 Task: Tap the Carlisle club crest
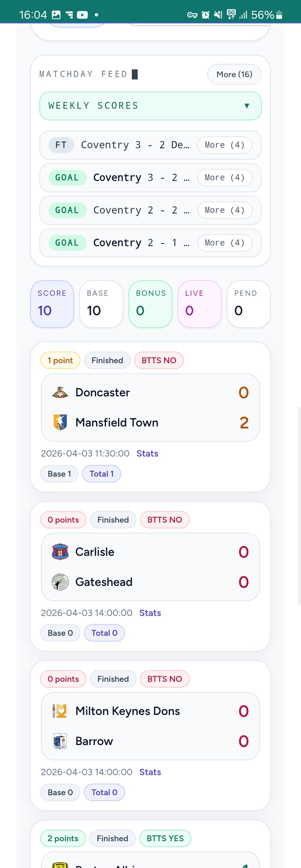(x=60, y=552)
